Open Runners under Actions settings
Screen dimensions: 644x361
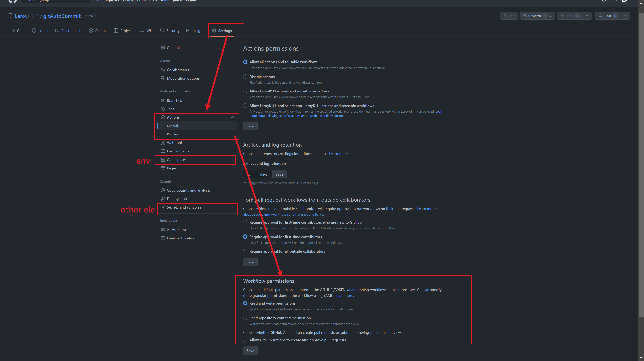coord(172,134)
